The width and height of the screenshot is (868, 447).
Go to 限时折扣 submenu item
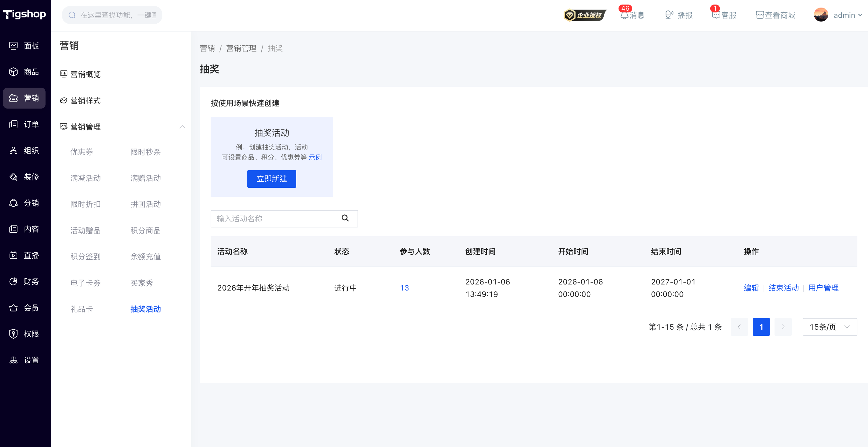point(86,204)
